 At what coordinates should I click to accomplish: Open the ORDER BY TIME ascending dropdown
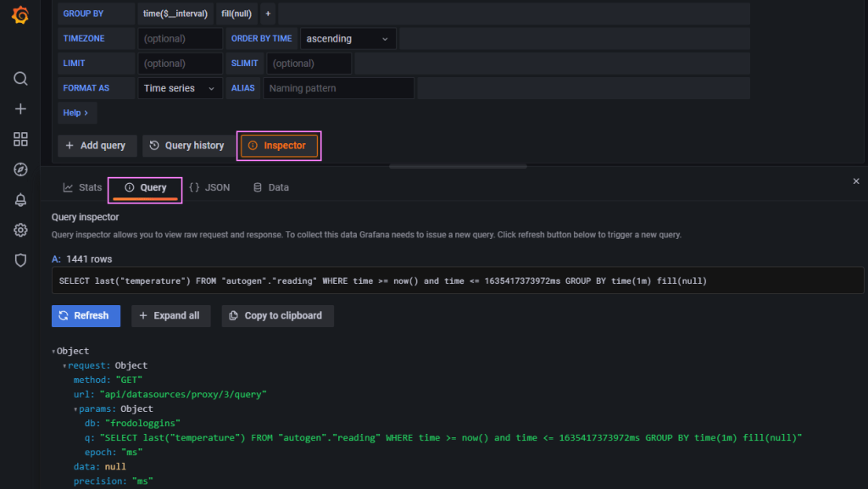[x=348, y=38]
